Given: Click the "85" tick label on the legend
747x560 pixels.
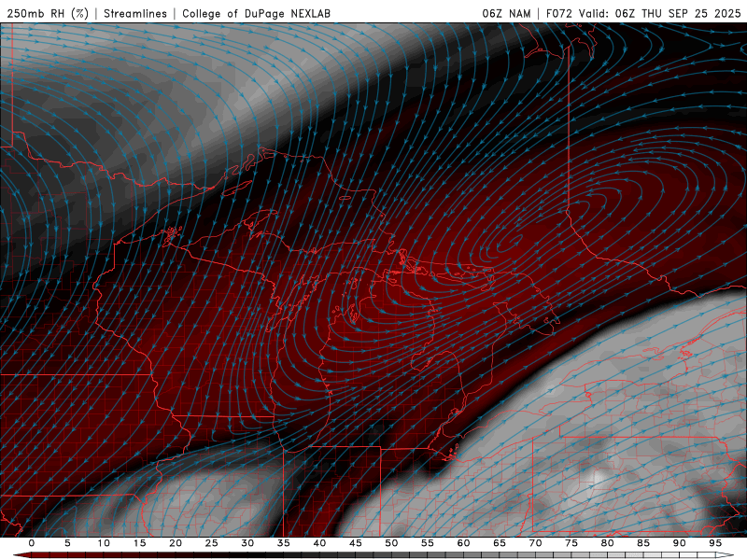Looking at the screenshot, I should click(x=643, y=543).
